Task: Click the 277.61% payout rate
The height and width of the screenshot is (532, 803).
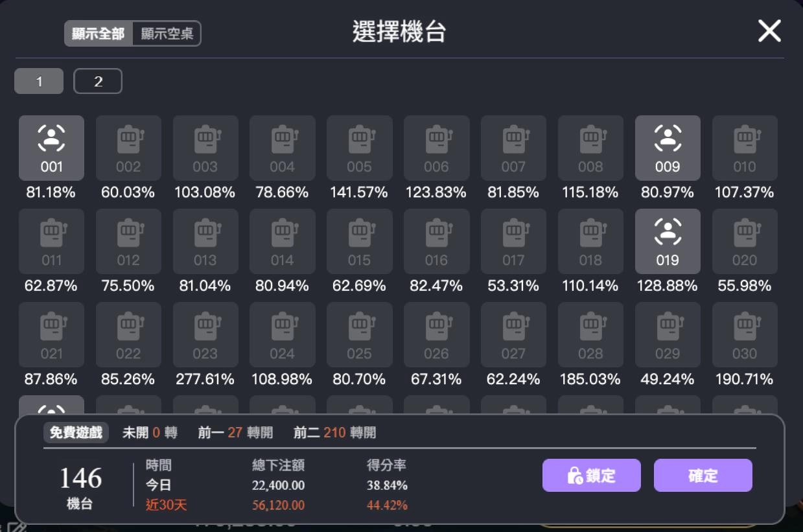Action: 205,379
